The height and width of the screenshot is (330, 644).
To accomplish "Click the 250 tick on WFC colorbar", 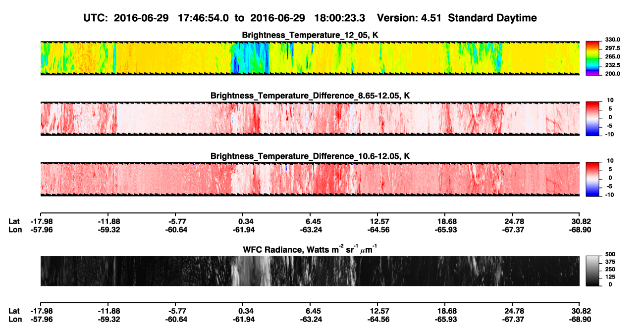I will [x=611, y=270].
